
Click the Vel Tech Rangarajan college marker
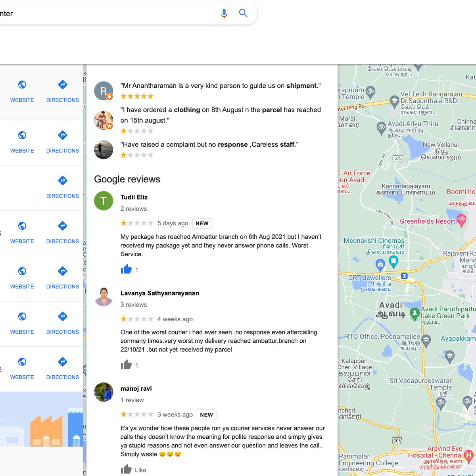(x=394, y=101)
